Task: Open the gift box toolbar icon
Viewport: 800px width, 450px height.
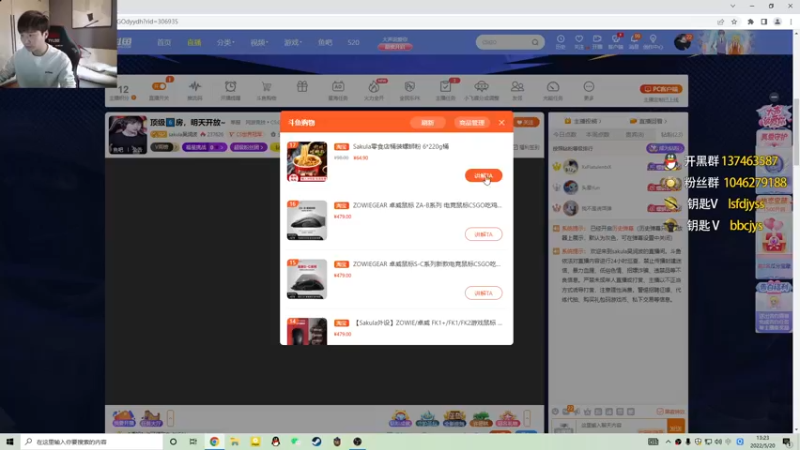Action: tap(302, 87)
